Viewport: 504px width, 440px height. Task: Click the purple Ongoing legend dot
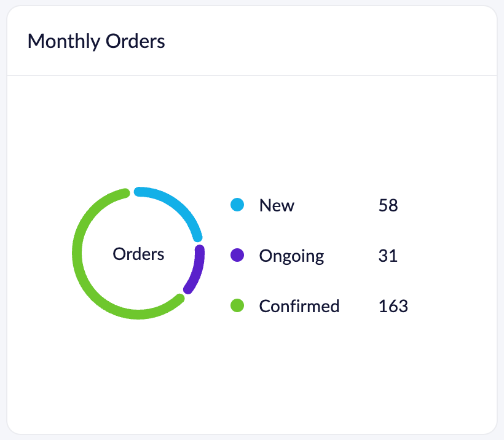[237, 255]
